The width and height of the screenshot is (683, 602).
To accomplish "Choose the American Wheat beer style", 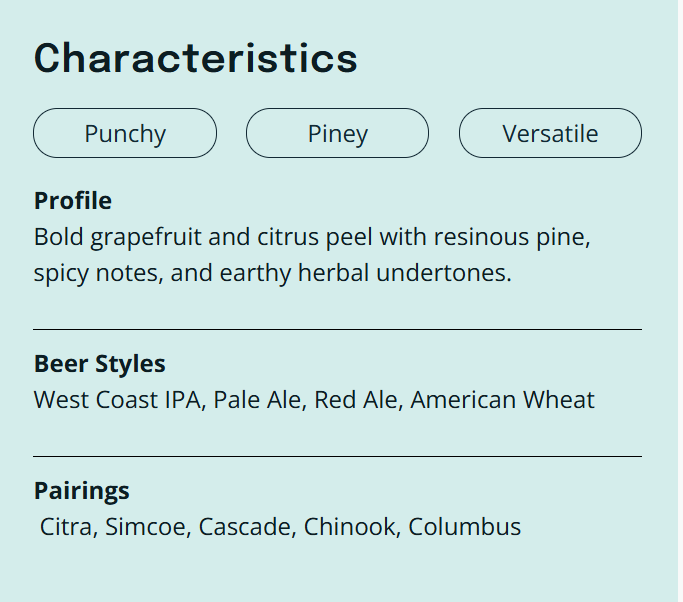I will (502, 400).
